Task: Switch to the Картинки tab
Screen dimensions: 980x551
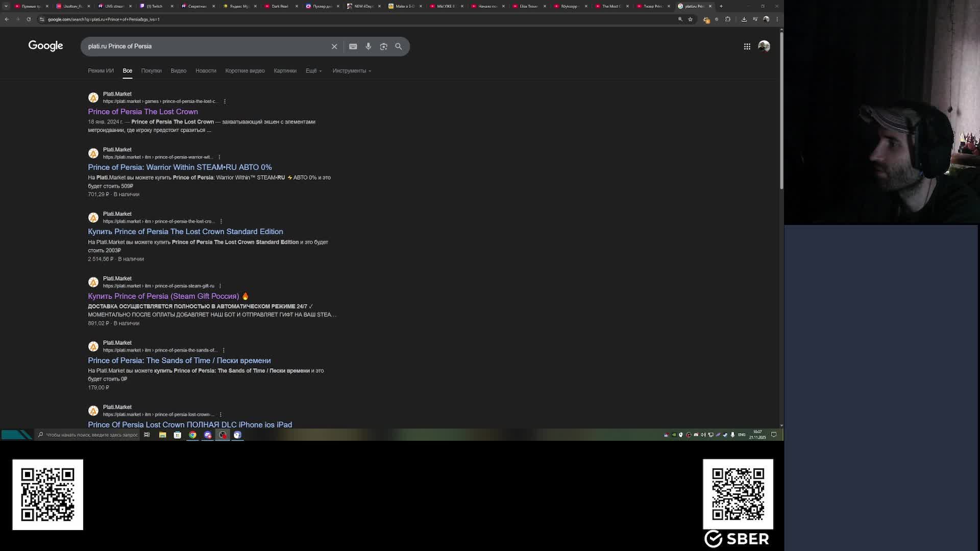Action: [285, 71]
